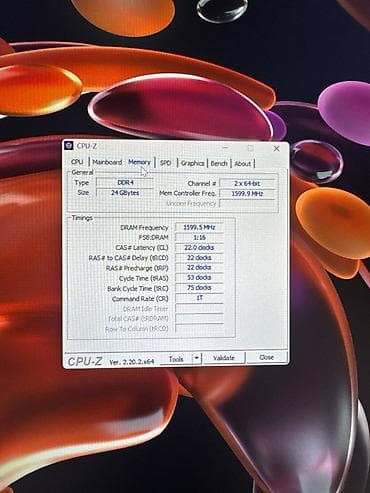Open the Mainboard tab

pyautogui.click(x=107, y=162)
